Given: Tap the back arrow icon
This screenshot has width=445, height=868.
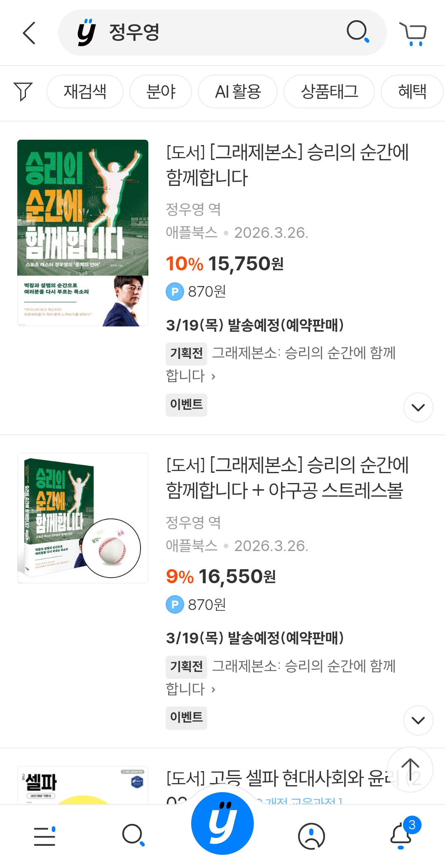Looking at the screenshot, I should tap(29, 33).
